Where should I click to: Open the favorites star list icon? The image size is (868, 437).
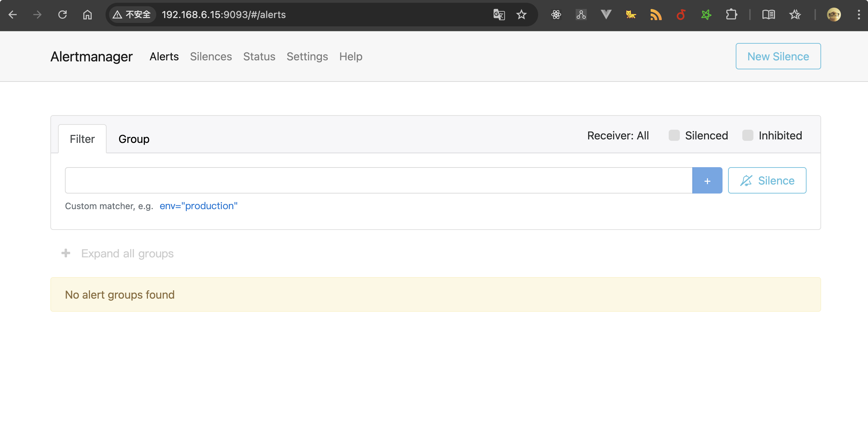pyautogui.click(x=795, y=15)
